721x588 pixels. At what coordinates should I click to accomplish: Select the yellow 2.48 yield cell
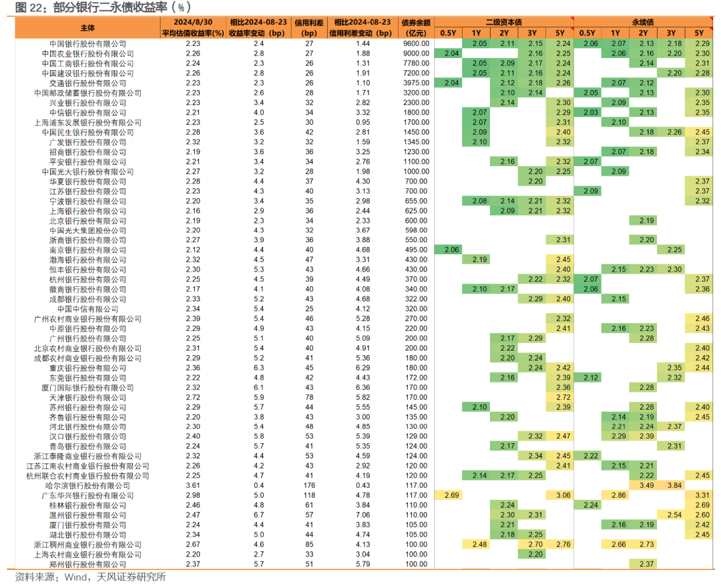click(x=476, y=545)
